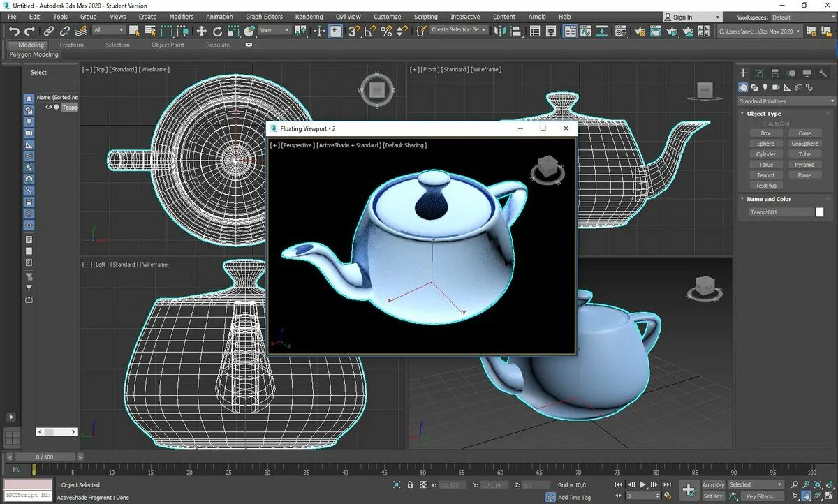
Task: Activate the Unlink Selection tool
Action: coord(65,31)
